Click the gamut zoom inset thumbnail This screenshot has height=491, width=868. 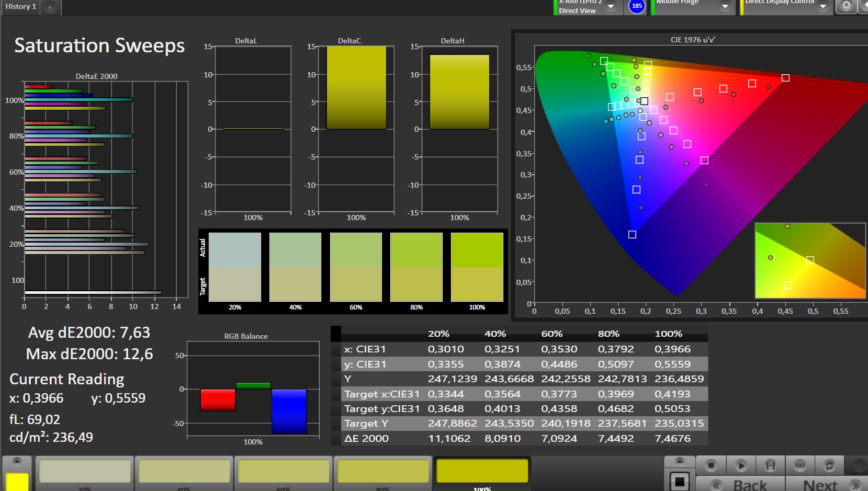810,260
